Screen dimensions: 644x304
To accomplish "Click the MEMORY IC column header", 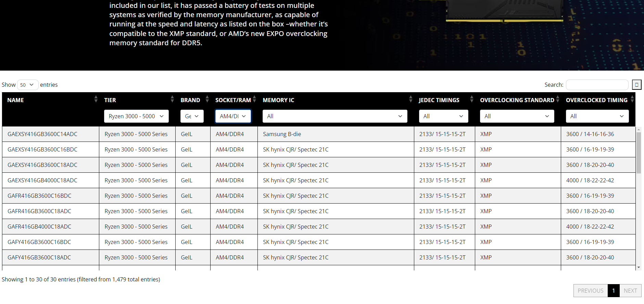I will pyautogui.click(x=278, y=100).
